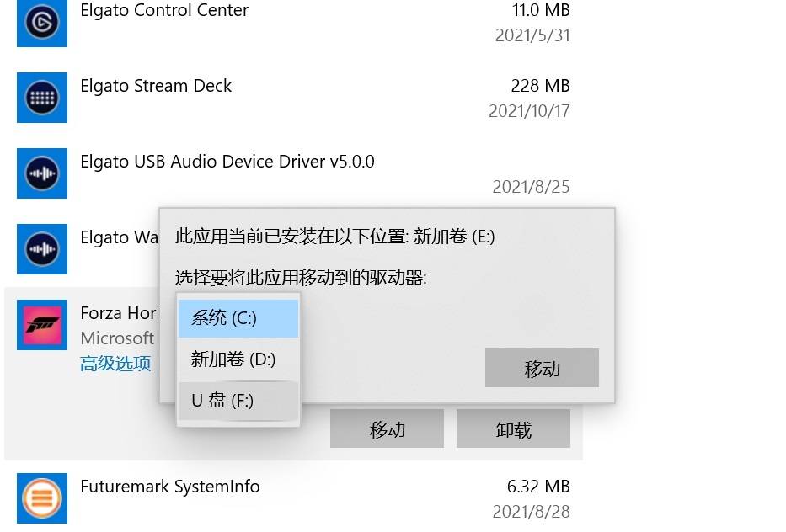This screenshot has height=532, width=786.
Task: Click the Elgato Wave app icon
Action: [42, 249]
